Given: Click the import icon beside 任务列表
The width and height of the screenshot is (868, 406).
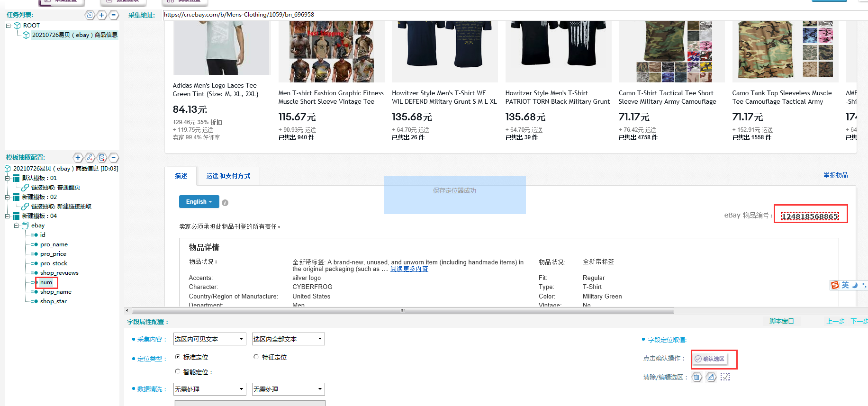Looking at the screenshot, I should coord(90,15).
